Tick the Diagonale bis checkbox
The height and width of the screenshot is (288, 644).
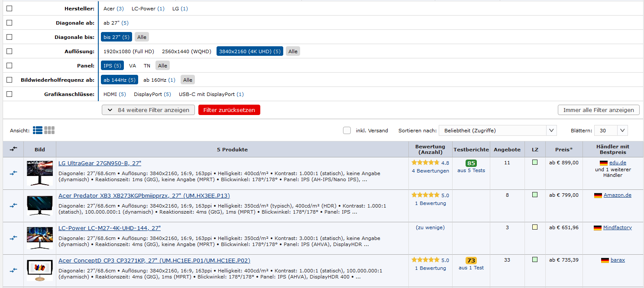pos(10,37)
